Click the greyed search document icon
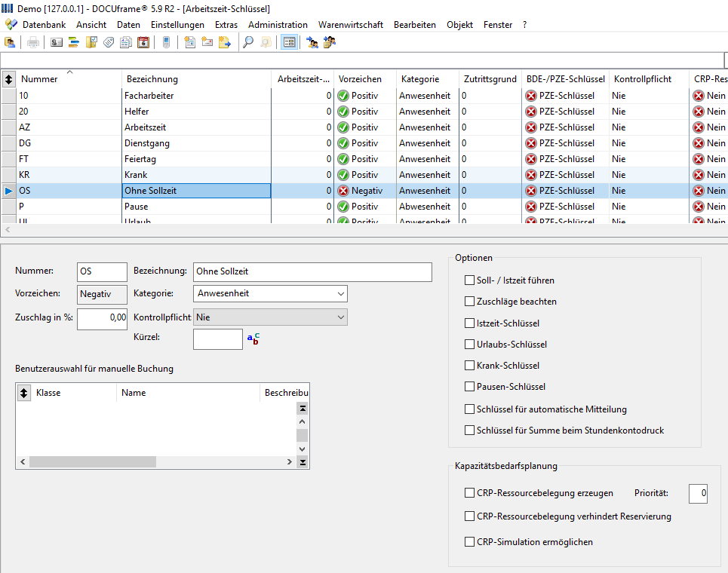Viewport: 728px width, 573px height. point(266,43)
